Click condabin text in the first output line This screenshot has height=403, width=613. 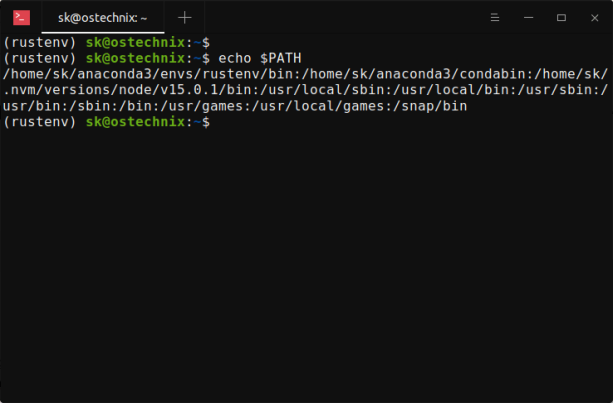click(x=456, y=74)
